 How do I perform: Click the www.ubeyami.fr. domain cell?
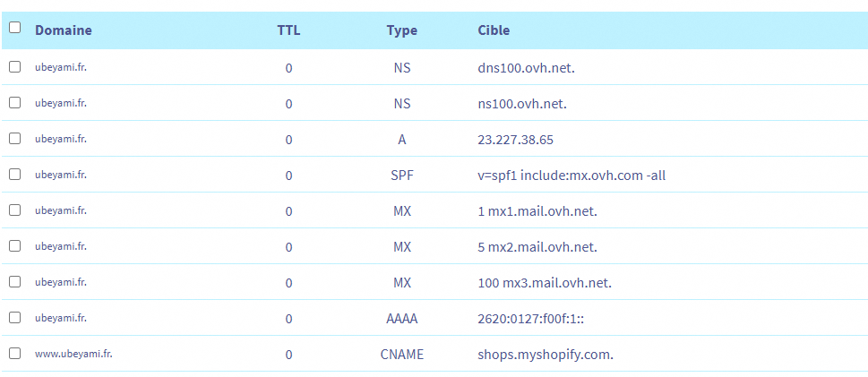(73, 354)
